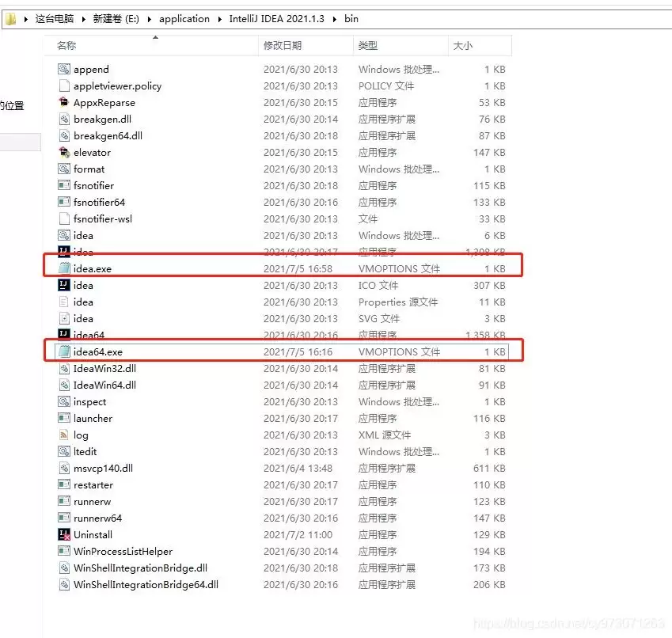Click the WinProcessListHelper application icon

(64, 551)
